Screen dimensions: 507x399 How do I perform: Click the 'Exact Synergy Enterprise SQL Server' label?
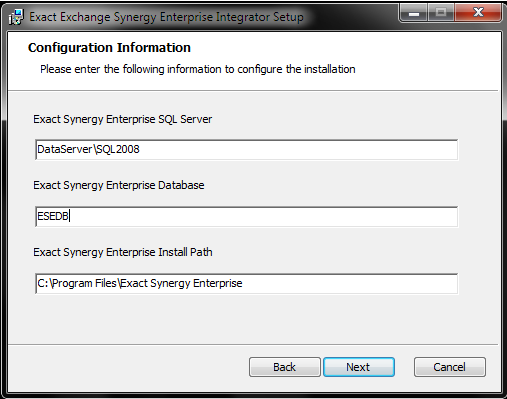click(x=122, y=119)
